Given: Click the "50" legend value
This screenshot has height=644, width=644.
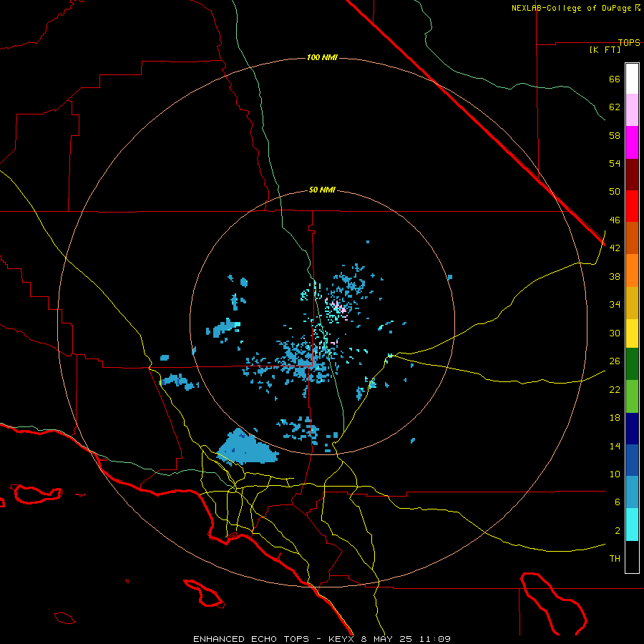Looking at the screenshot, I should [x=615, y=192].
